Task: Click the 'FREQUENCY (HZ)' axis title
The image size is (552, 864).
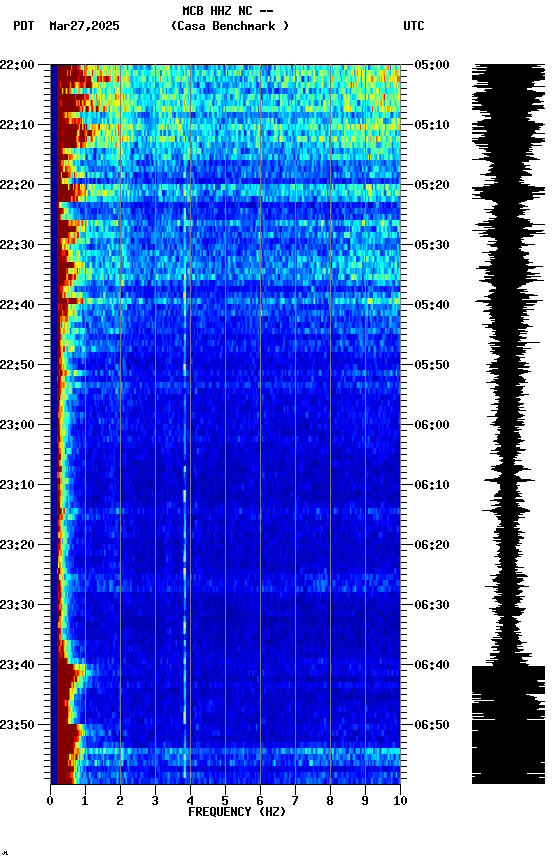Action: pyautogui.click(x=237, y=813)
